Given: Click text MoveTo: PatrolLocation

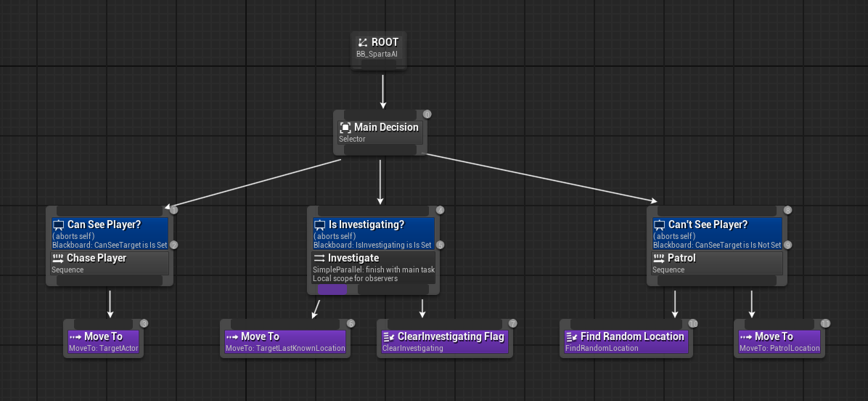Looking at the screenshot, I should [x=779, y=349].
